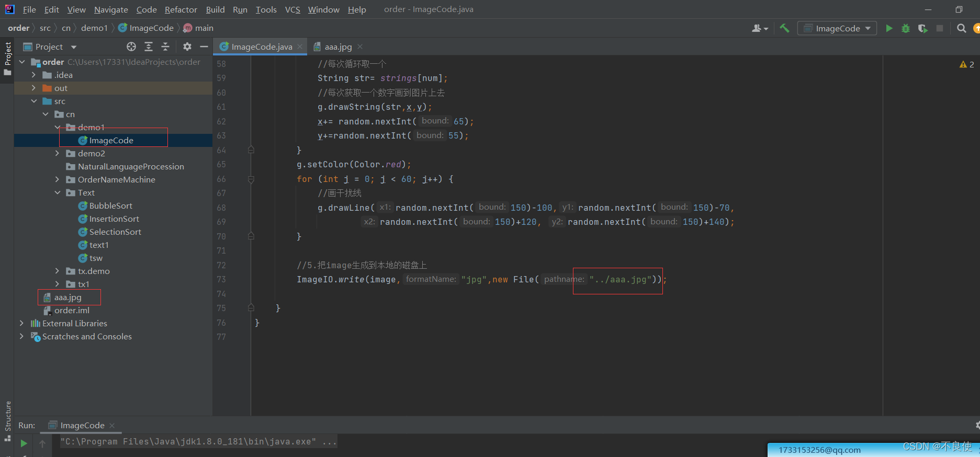This screenshot has height=457, width=980.
Task: Build project with the hammer icon
Action: pyautogui.click(x=784, y=28)
